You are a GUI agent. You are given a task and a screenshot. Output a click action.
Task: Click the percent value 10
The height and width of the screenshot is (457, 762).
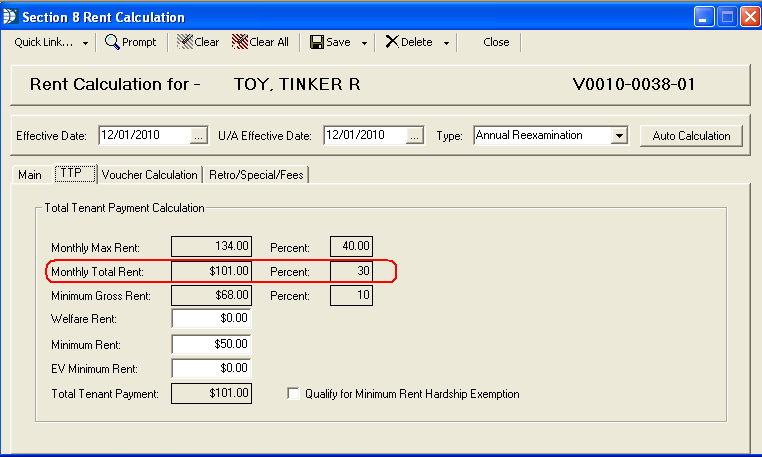pos(351,295)
